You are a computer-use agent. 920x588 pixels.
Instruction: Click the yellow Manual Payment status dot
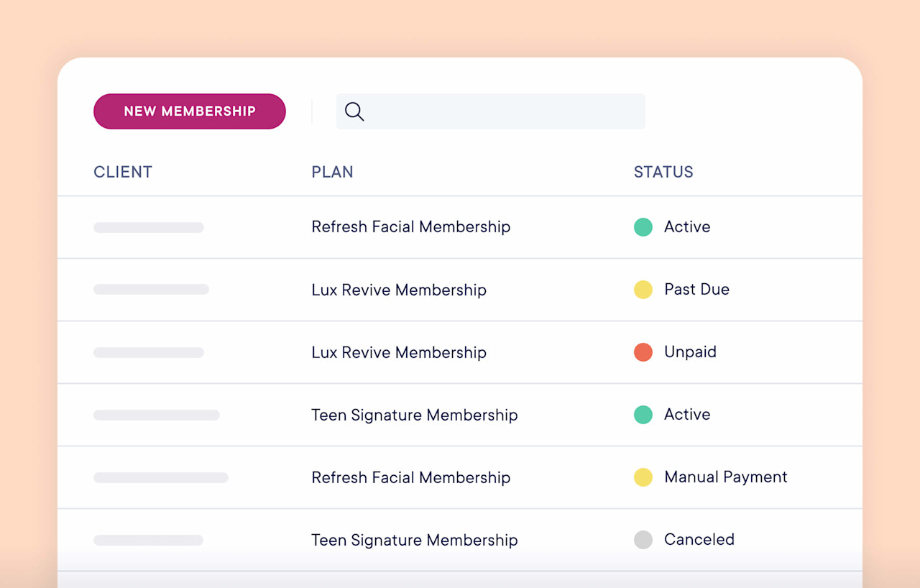[x=643, y=477]
